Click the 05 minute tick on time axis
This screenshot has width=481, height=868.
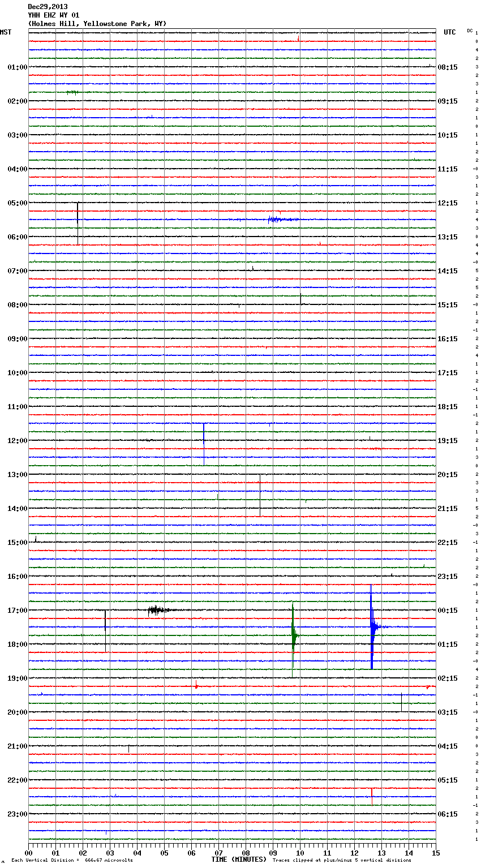[164, 853]
